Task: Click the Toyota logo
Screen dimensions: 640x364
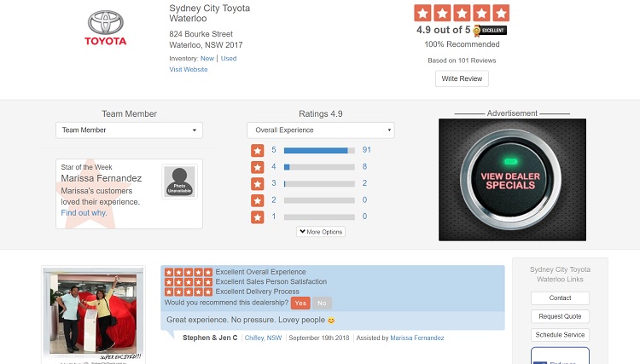Action: 105,28
